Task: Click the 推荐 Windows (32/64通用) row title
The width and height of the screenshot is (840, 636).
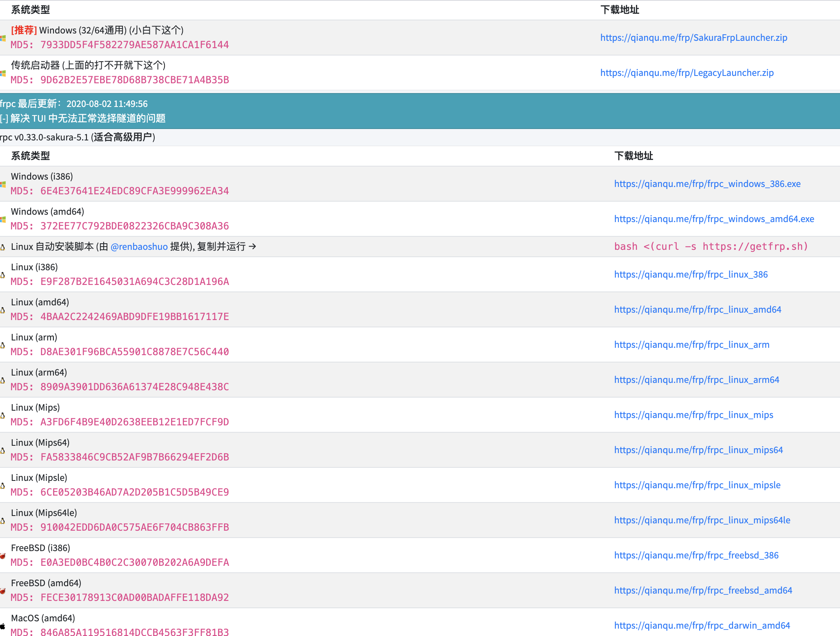Action: pos(97,30)
